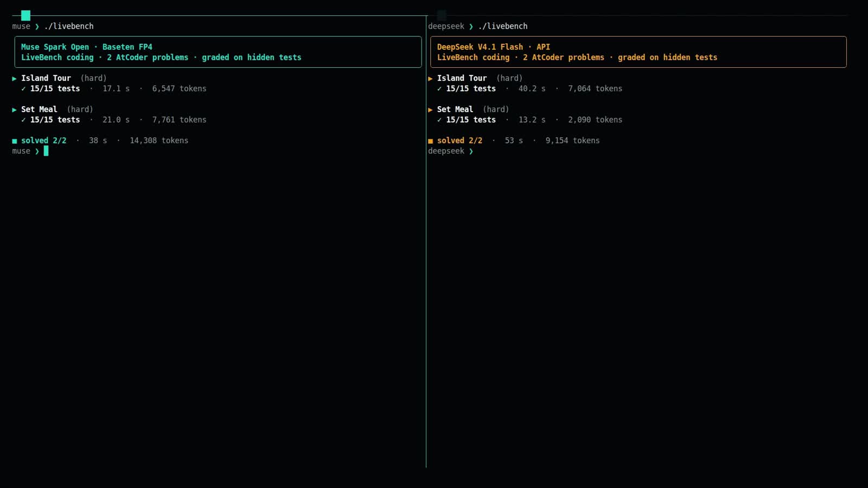This screenshot has height=488, width=868.
Task: Click the checkmark beside muse Set Meal tests
Action: (x=23, y=120)
